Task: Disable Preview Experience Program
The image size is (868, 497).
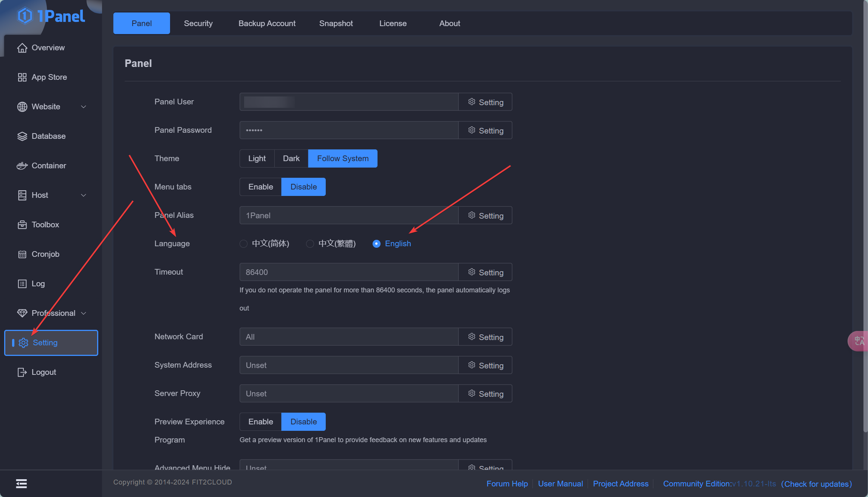Action: (x=303, y=422)
